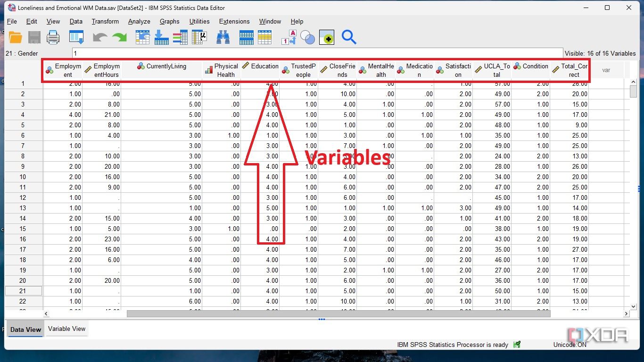Click 'IBM SPSS Statistics Processor is ready' status
This screenshot has height=362, width=644.
pyautogui.click(x=453, y=345)
